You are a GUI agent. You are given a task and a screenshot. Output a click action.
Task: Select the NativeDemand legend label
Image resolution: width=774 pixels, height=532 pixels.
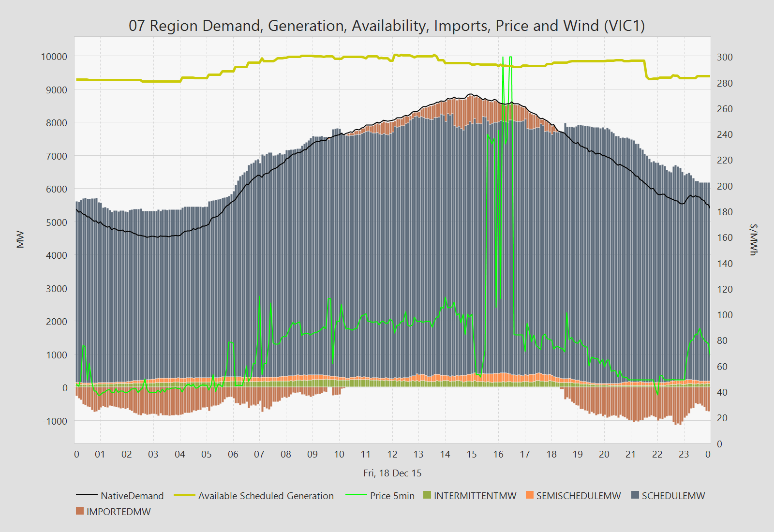(x=132, y=496)
